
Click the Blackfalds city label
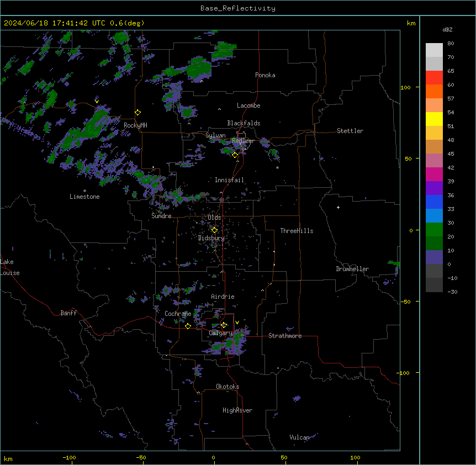click(244, 123)
